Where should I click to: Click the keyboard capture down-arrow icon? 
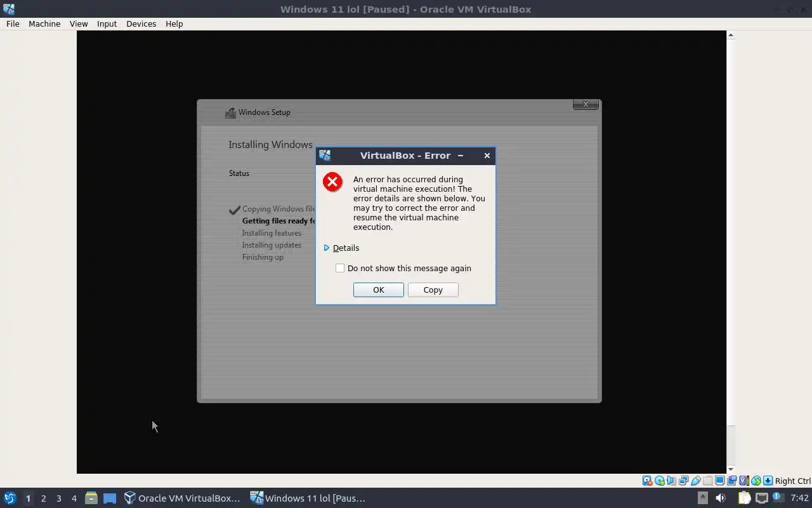coord(768,481)
